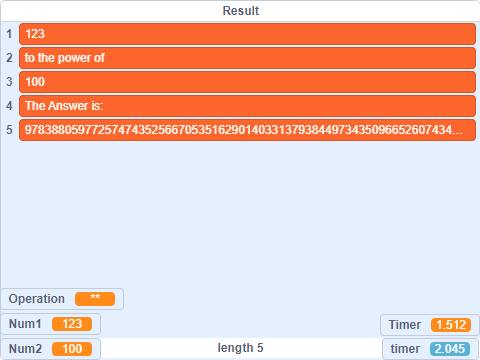
Task: Click row number 3 index
Action: tap(9, 82)
